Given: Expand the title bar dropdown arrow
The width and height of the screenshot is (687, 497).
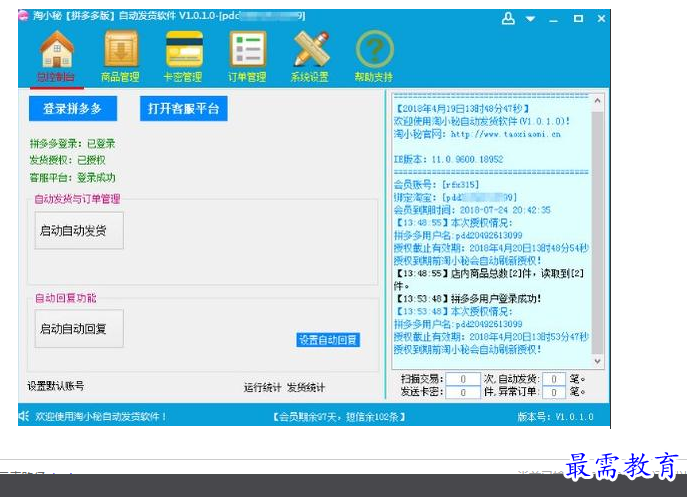Looking at the screenshot, I should 530,19.
